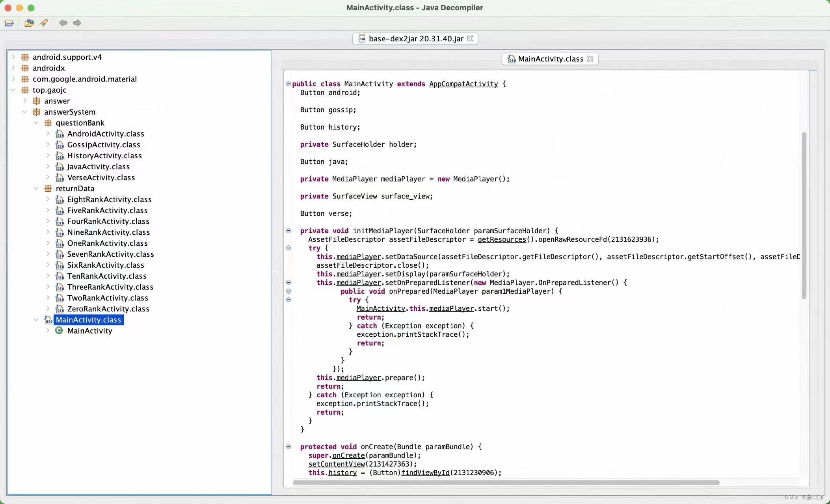Collapse the answerSystem package
This screenshot has width=830, height=504.
click(x=25, y=112)
